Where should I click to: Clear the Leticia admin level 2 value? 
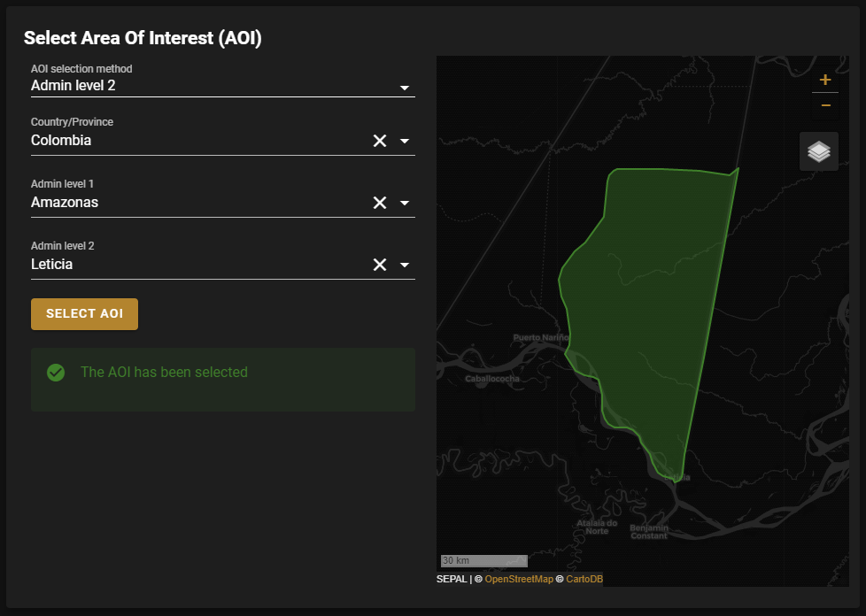[380, 265]
